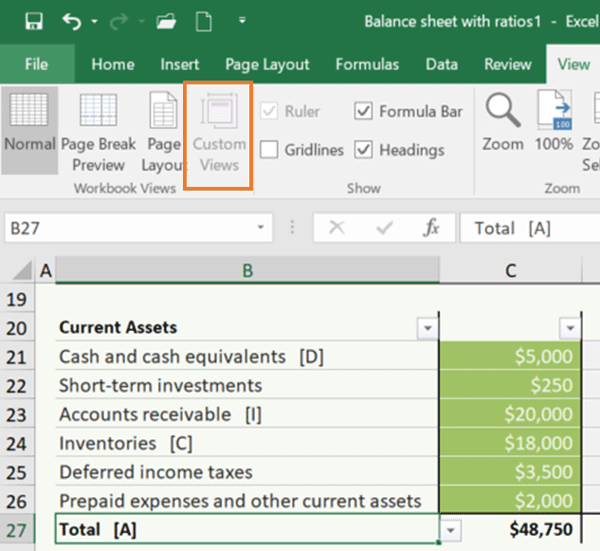
Task: Click the Redo arrow icon
Action: point(119,21)
